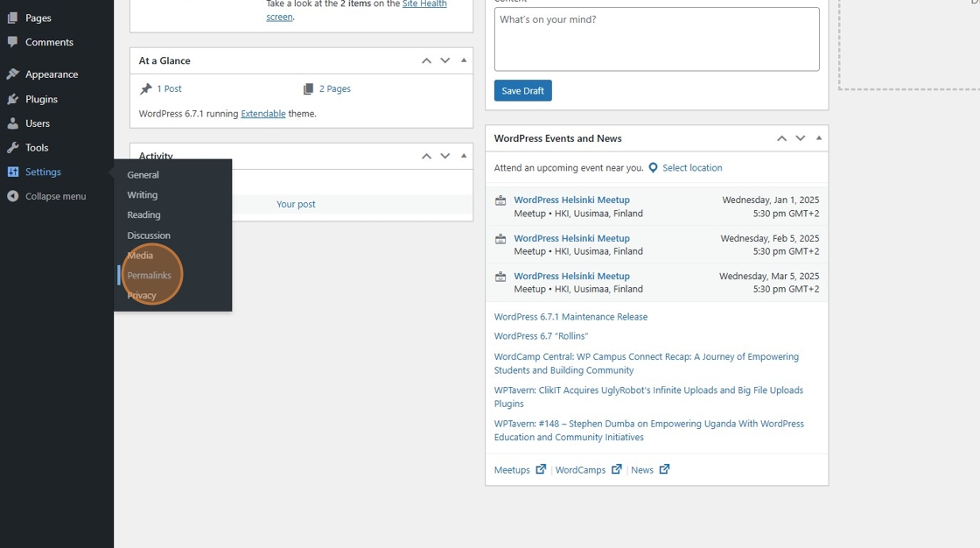Open the Tools menu
Image resolution: width=980 pixels, height=548 pixels.
coord(36,148)
